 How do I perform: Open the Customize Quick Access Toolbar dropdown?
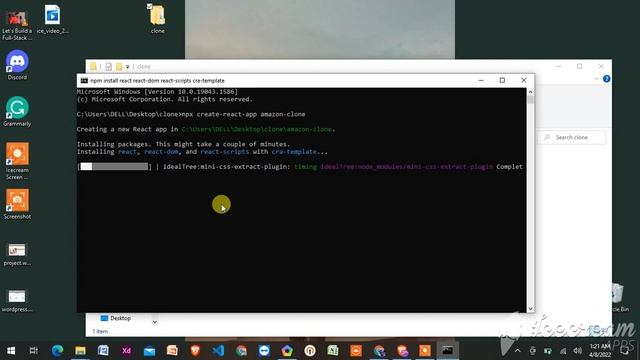[128, 67]
